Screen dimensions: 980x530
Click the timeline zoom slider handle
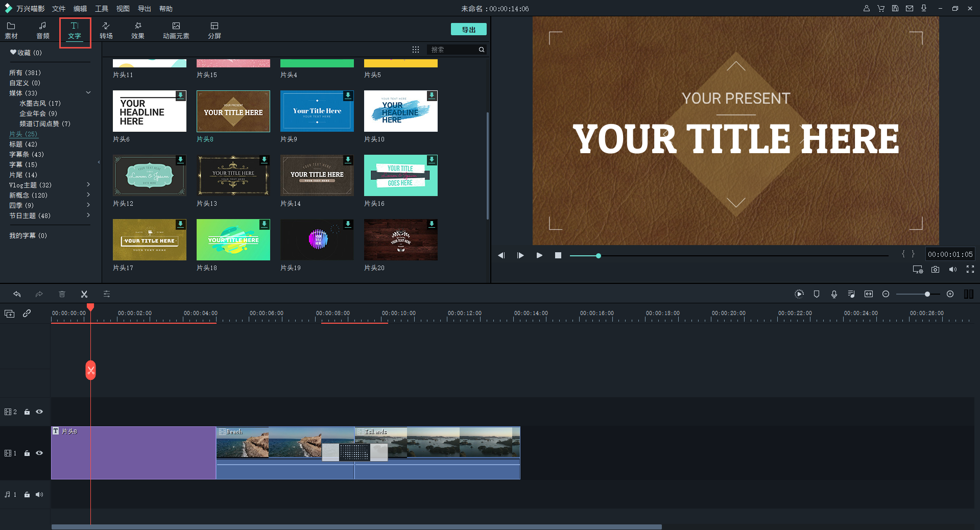927,294
